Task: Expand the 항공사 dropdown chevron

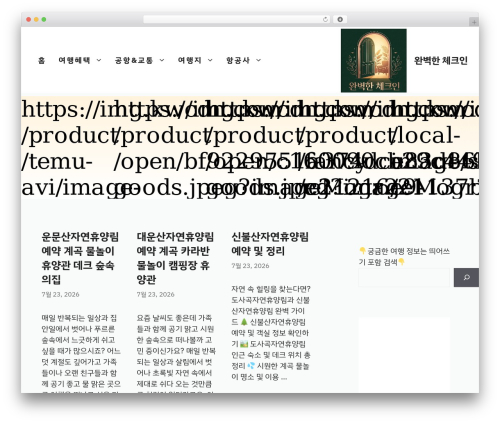Action: pyautogui.click(x=258, y=60)
